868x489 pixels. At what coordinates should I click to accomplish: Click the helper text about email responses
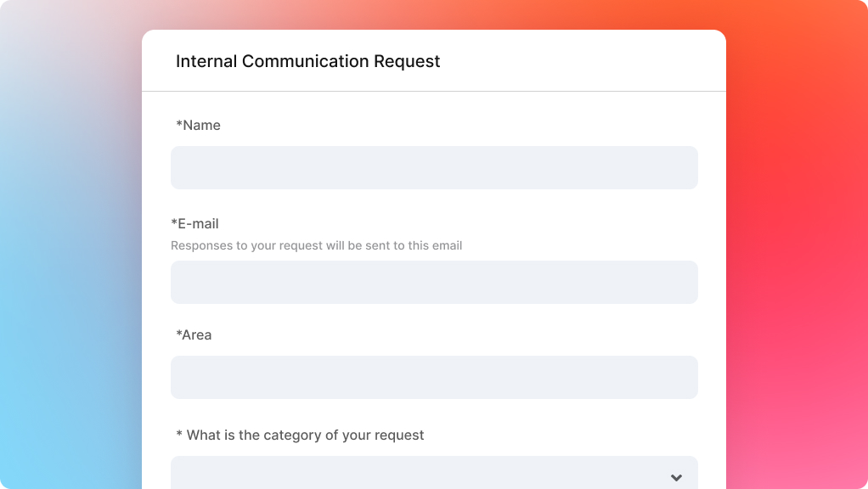coord(316,245)
